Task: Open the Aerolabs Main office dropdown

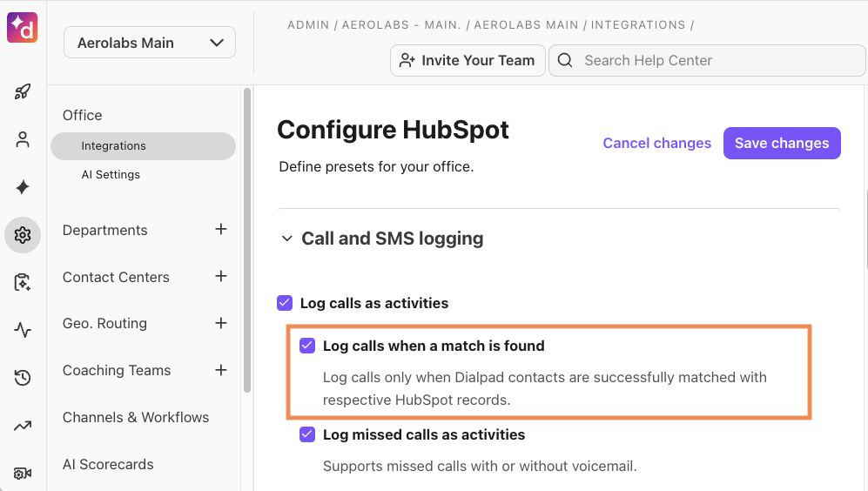Action: [150, 43]
